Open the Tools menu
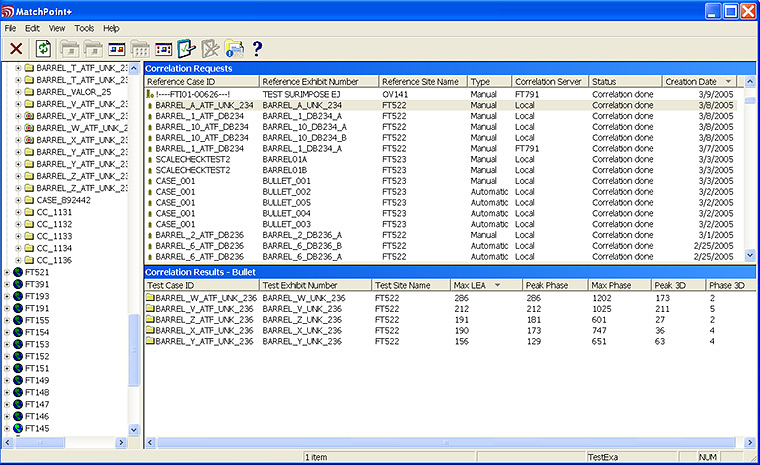 click(x=84, y=28)
